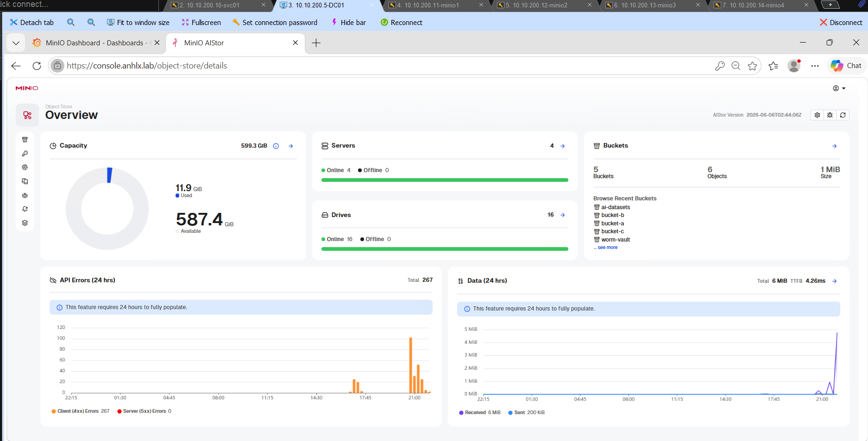Screen dimensions: 868x441
Task: Go back in the browser
Action: tap(16, 66)
